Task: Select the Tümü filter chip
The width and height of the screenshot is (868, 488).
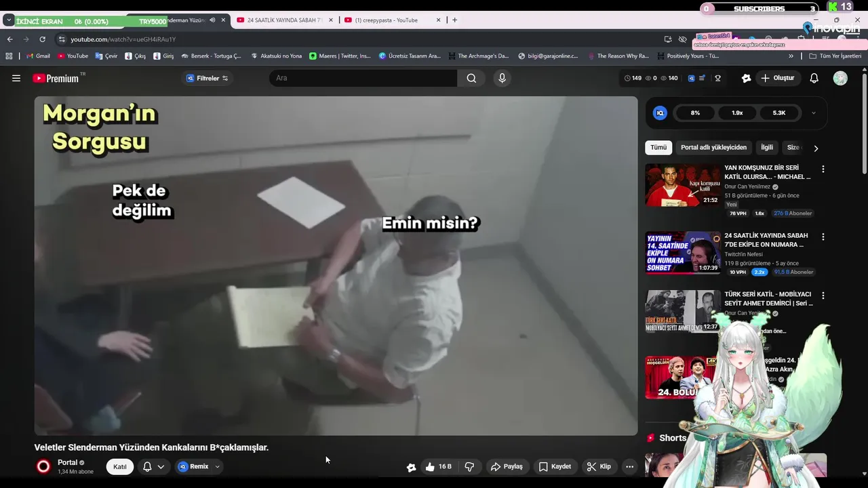Action: coord(658,147)
